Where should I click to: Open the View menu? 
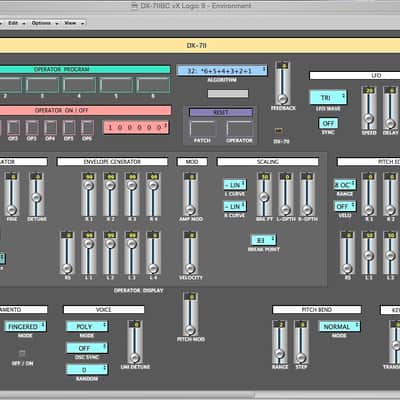(x=74, y=23)
